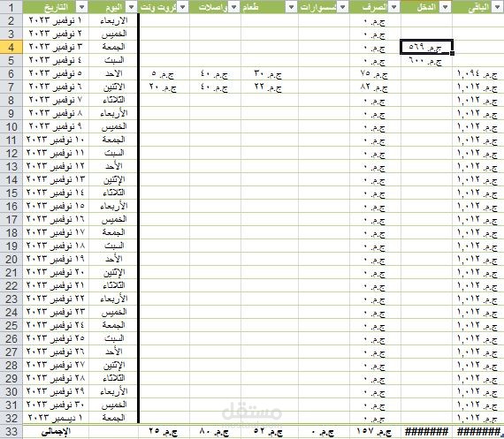Select the الصرف header cell

point(375,7)
